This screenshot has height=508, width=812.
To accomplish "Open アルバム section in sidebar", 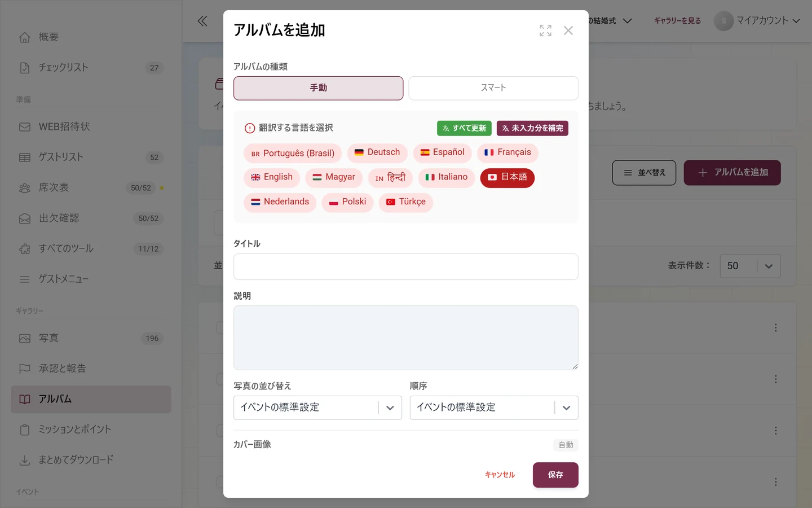I will pyautogui.click(x=91, y=400).
